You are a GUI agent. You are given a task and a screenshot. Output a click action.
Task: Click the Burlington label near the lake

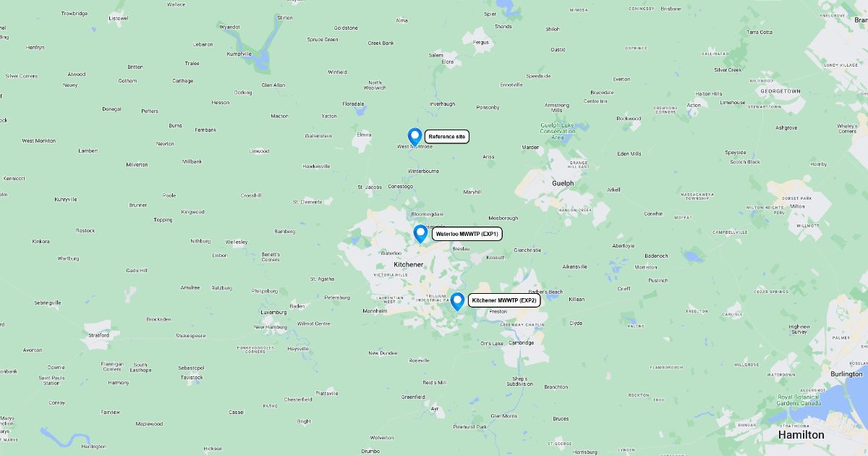click(x=846, y=374)
